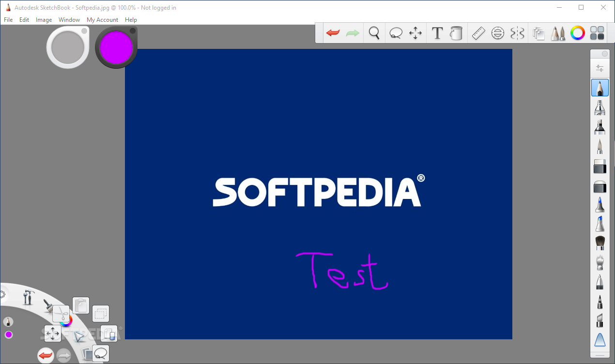
Task: Select the Smear bristle brush
Action: [x=600, y=263]
